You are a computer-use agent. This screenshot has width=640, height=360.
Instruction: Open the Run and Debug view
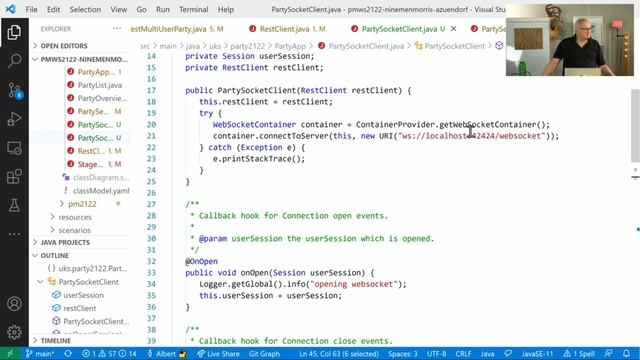point(14,119)
